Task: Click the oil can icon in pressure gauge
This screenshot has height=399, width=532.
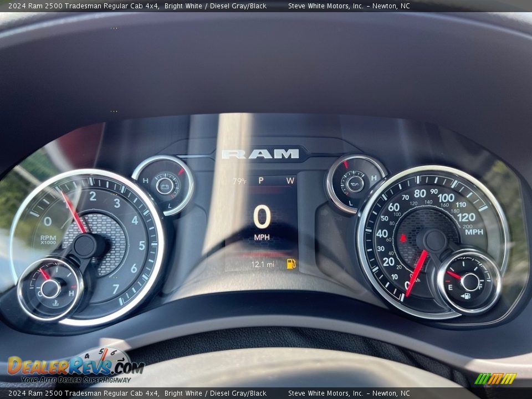Action: pyautogui.click(x=355, y=183)
